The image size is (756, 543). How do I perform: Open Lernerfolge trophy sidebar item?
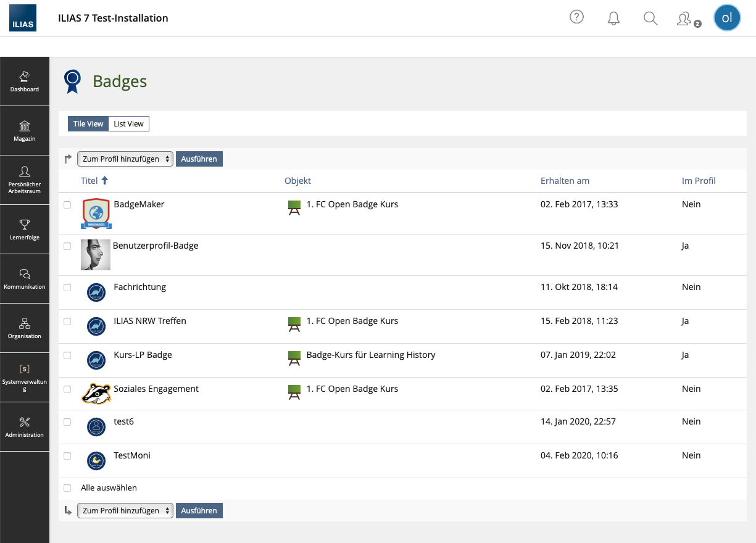point(25,230)
